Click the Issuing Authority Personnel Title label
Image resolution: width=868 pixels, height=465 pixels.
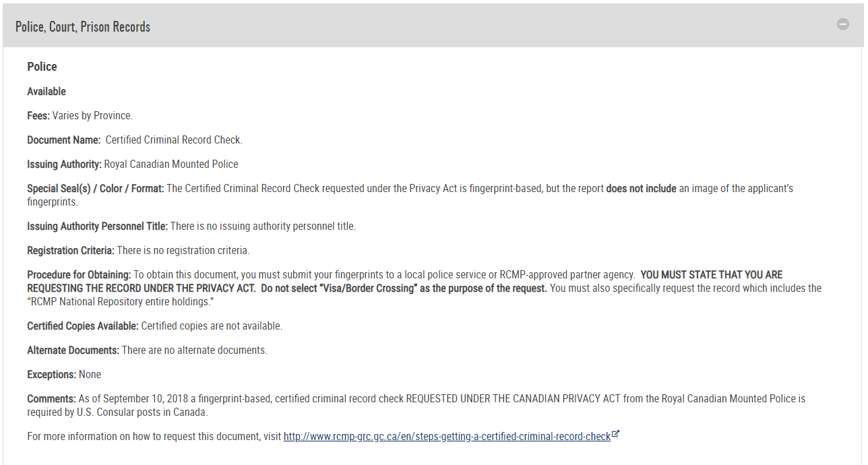98,226
